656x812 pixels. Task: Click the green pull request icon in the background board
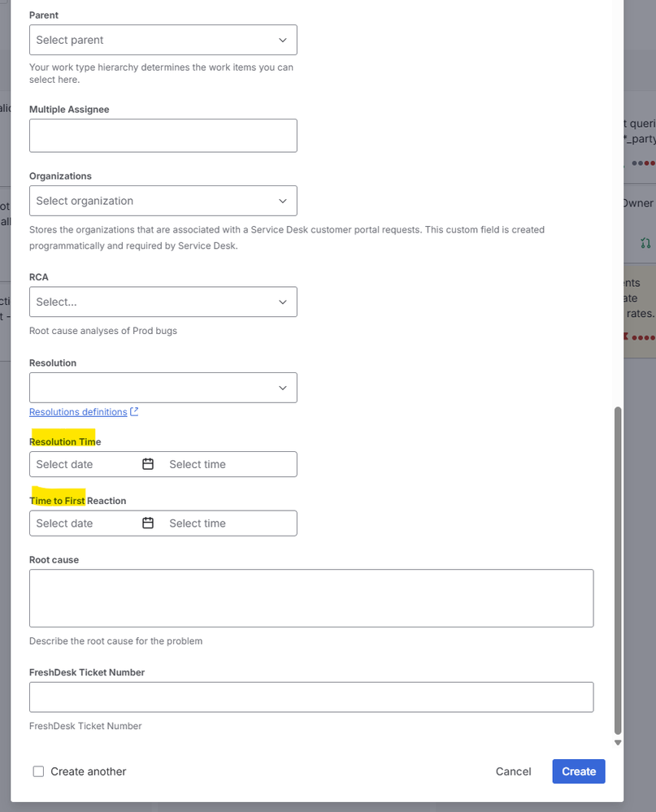tap(645, 243)
